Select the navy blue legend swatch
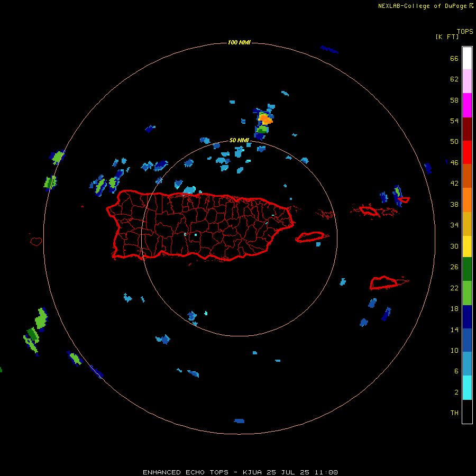The image size is (476, 476). 467,317
